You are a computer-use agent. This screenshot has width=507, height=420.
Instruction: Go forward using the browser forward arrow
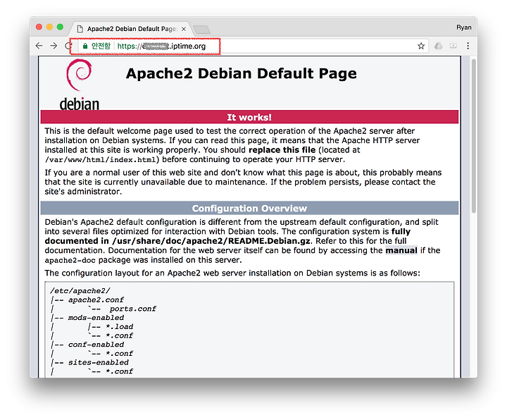point(54,46)
